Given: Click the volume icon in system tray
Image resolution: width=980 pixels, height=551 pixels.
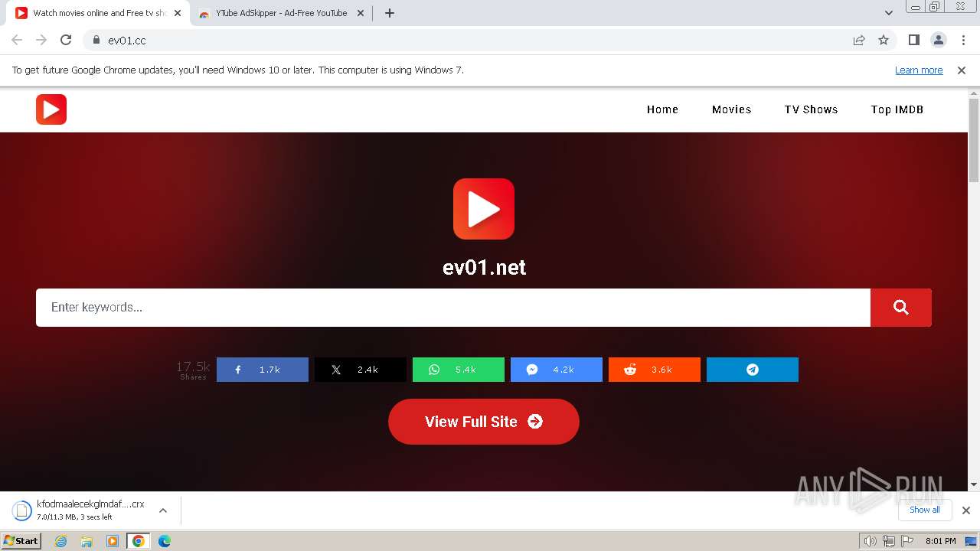Looking at the screenshot, I should (870, 541).
